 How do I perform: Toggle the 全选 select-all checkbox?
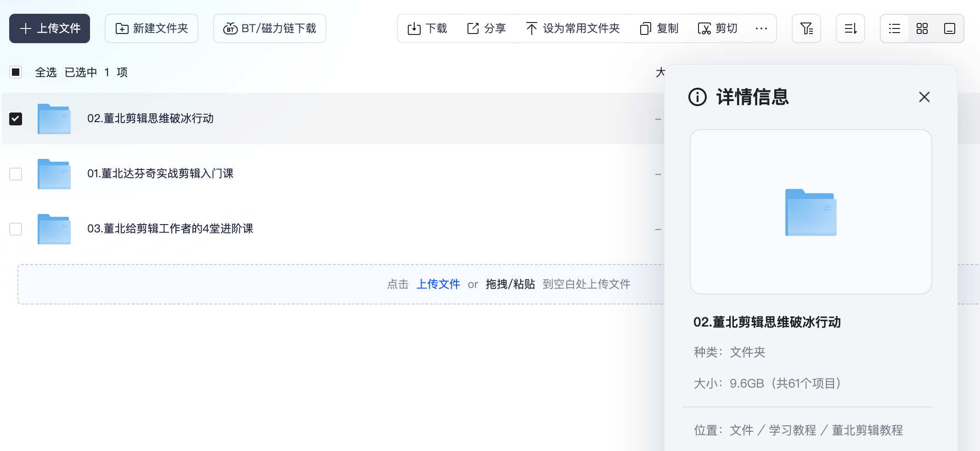(16, 72)
